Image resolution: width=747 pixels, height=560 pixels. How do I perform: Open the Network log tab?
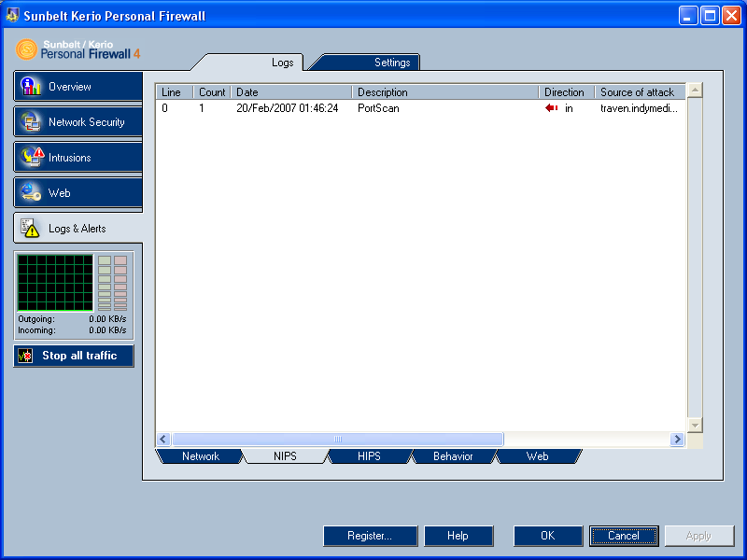click(200, 456)
